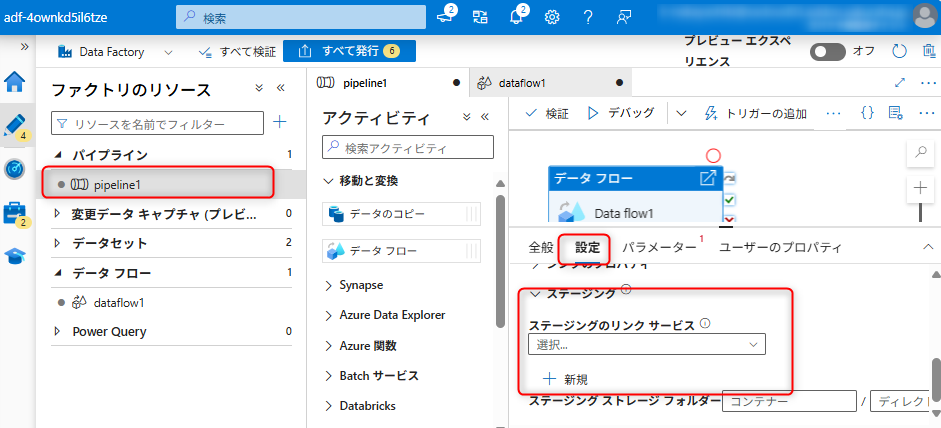The width and height of the screenshot is (941, 428).
Task: Open the パラメーター tab
Action: coord(659,247)
